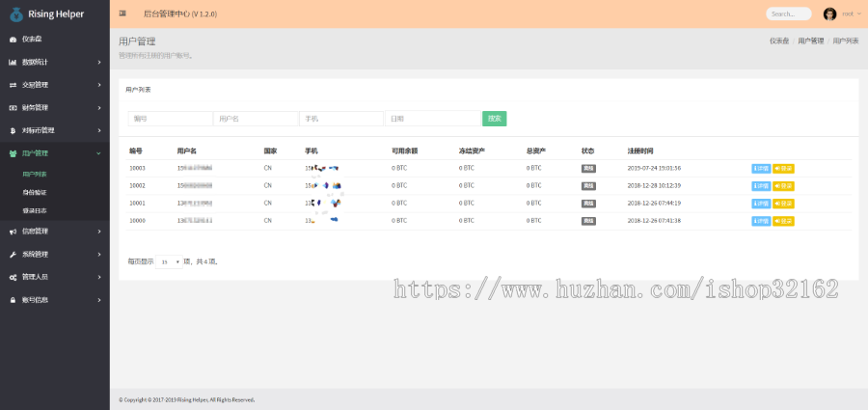Click the 对标币管理 bitcoin icon
Screen dimensions: 868x410
point(13,131)
